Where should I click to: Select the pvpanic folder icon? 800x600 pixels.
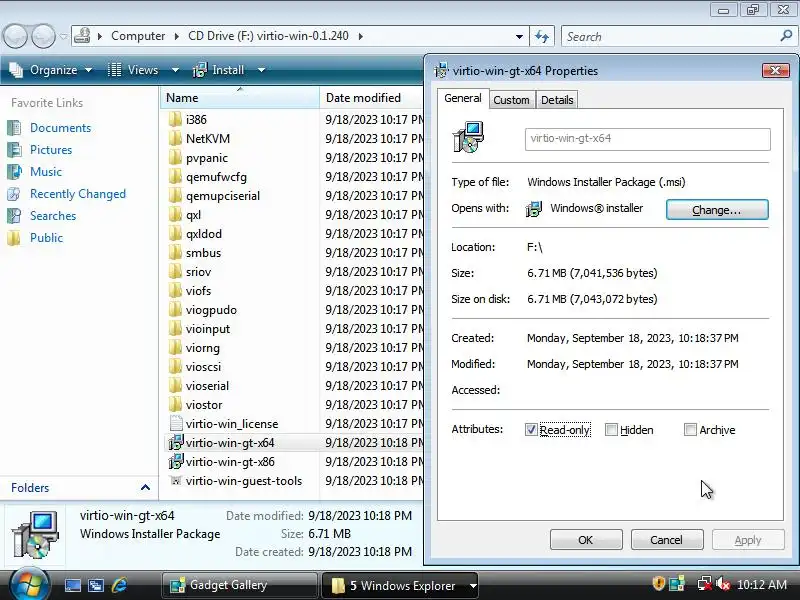pyautogui.click(x=175, y=158)
